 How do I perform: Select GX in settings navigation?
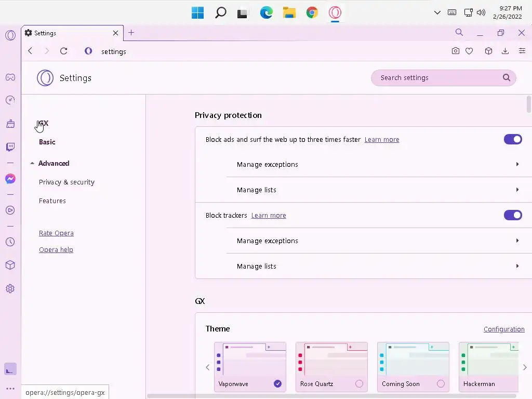point(44,123)
